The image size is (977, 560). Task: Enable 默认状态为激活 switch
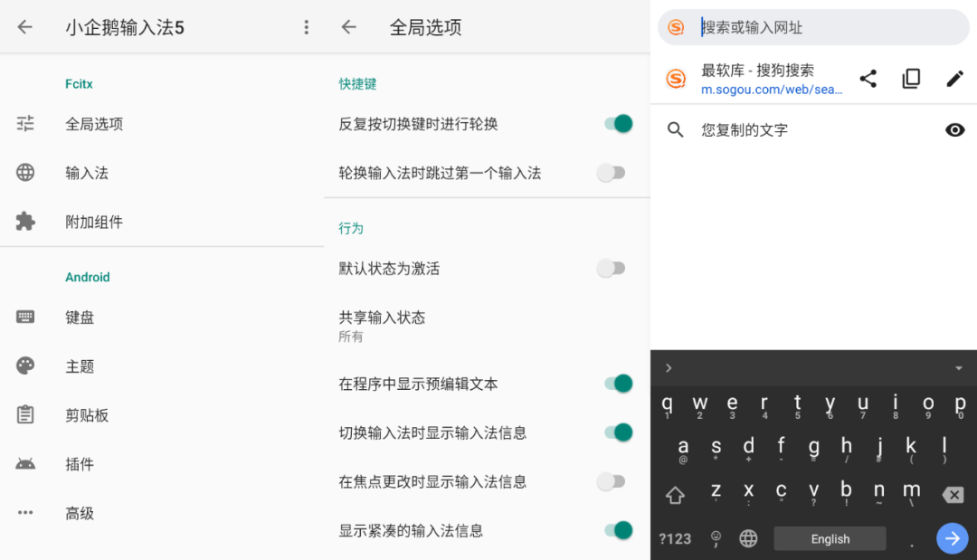[612, 269]
